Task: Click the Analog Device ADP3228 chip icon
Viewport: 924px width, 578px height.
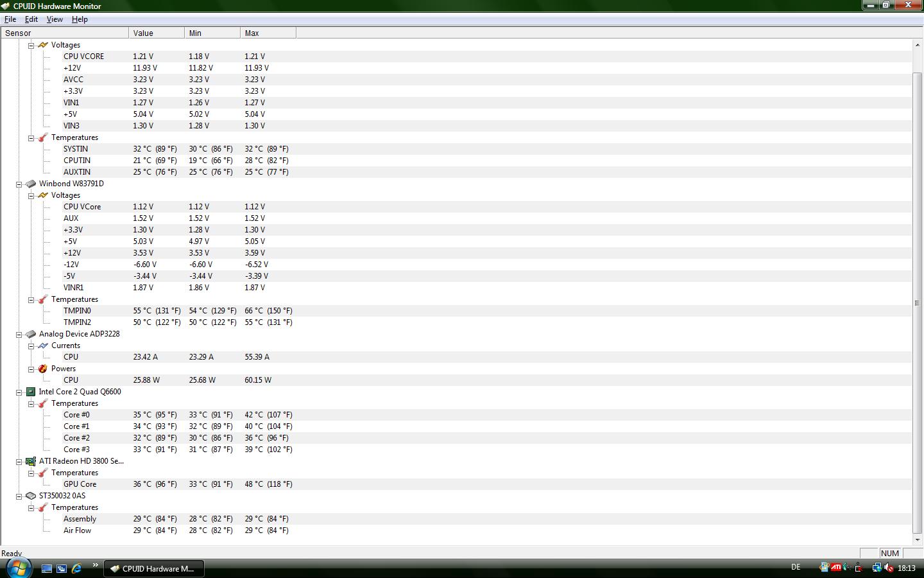Action: 30,334
